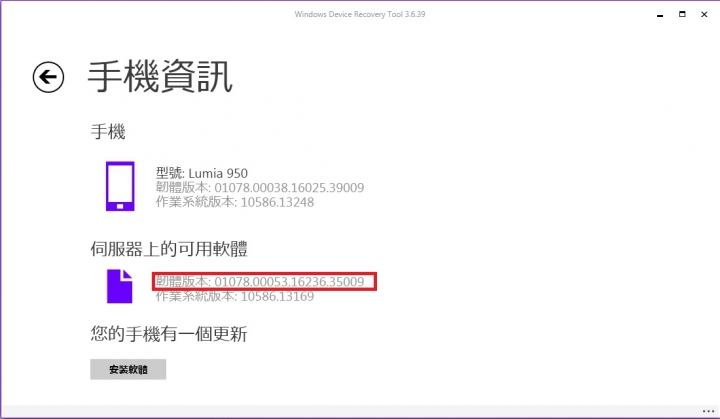Minimize the Windows Device Recovery Tool window
This screenshot has height=419, width=720.
click(x=660, y=15)
